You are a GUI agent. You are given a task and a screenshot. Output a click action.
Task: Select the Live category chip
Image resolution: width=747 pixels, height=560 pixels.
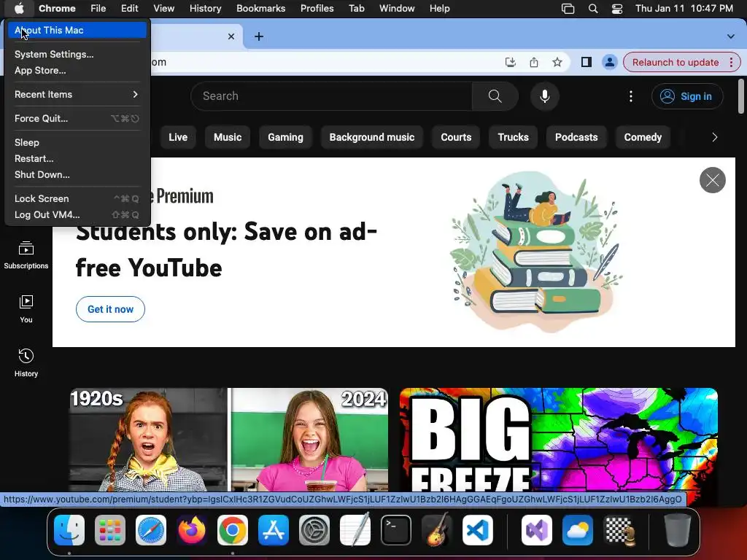pos(178,137)
